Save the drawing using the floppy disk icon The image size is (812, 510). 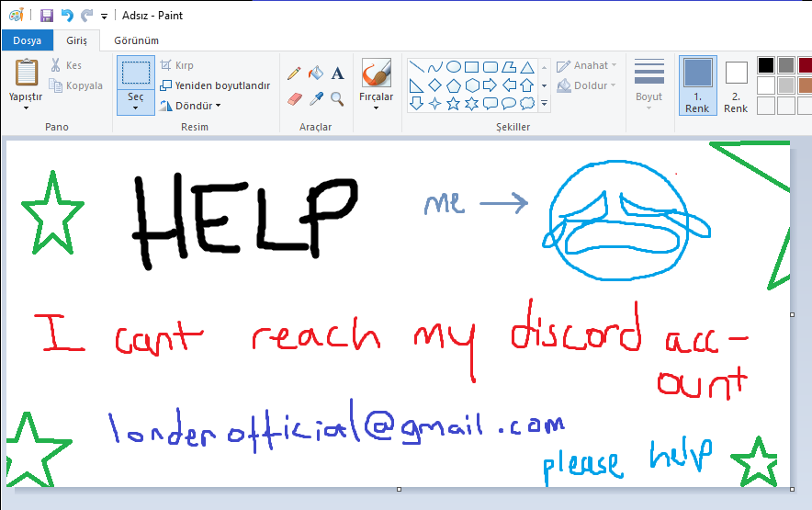[47, 16]
